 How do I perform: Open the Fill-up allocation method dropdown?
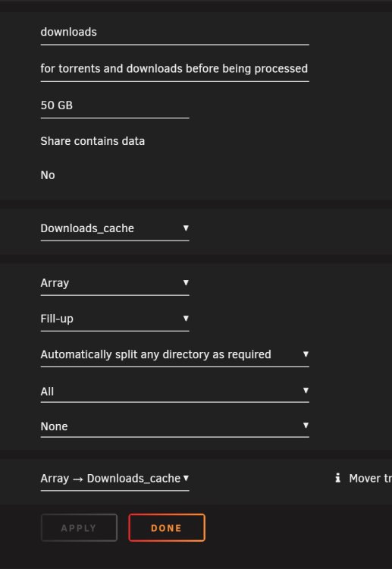click(x=115, y=319)
